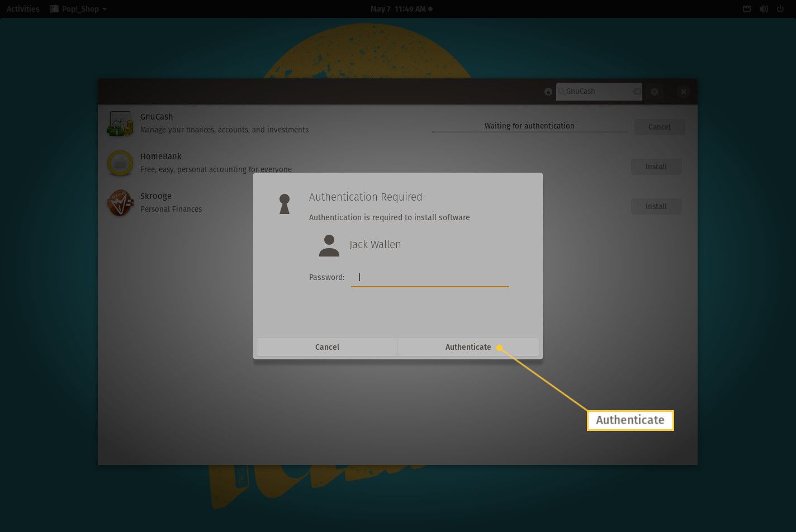Focus the Password input field
This screenshot has width=796, height=532.
click(430, 277)
